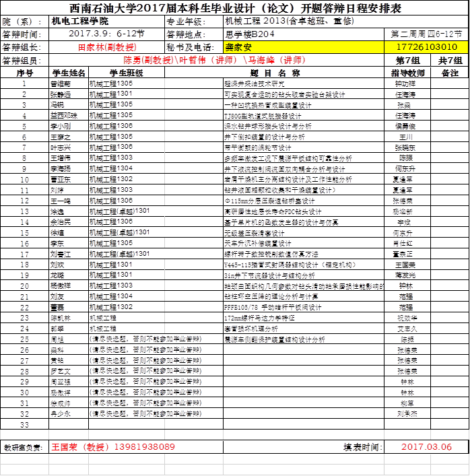Select the empty row 33 number cell
This screenshot has height=476, width=470.
pyautogui.click(x=24, y=425)
